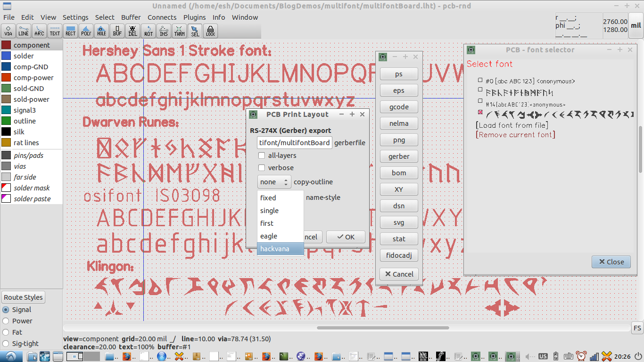Click the gerberfile path input field
The height and width of the screenshot is (362, 644).
click(x=295, y=143)
